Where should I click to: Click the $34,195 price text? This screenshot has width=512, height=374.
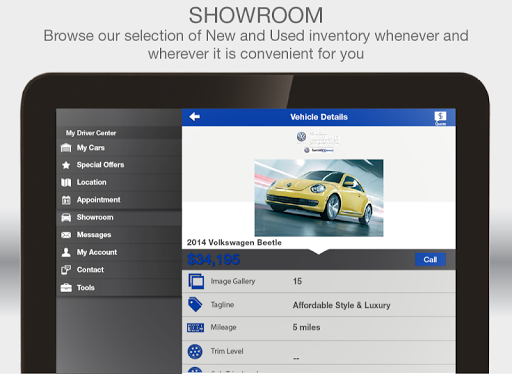[x=213, y=260]
